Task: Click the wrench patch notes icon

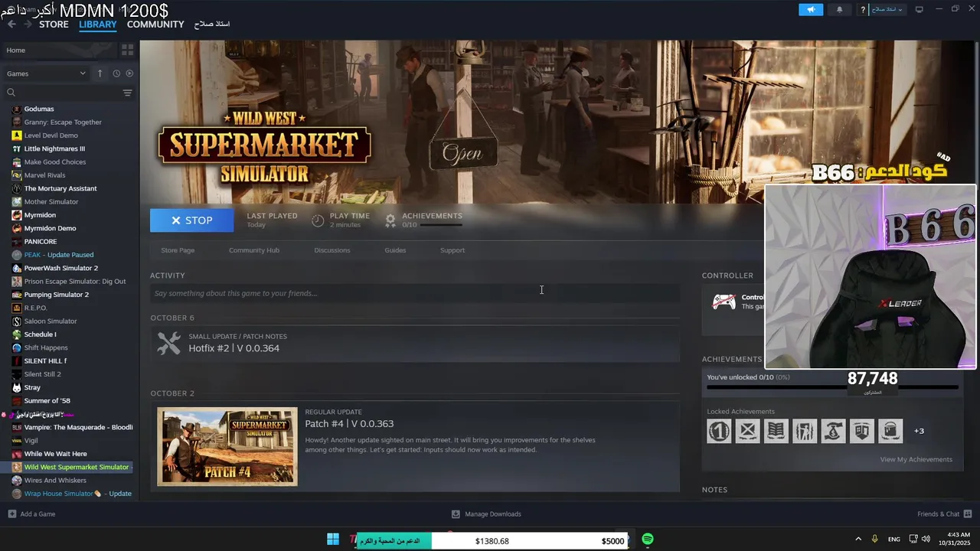Action: [x=168, y=343]
